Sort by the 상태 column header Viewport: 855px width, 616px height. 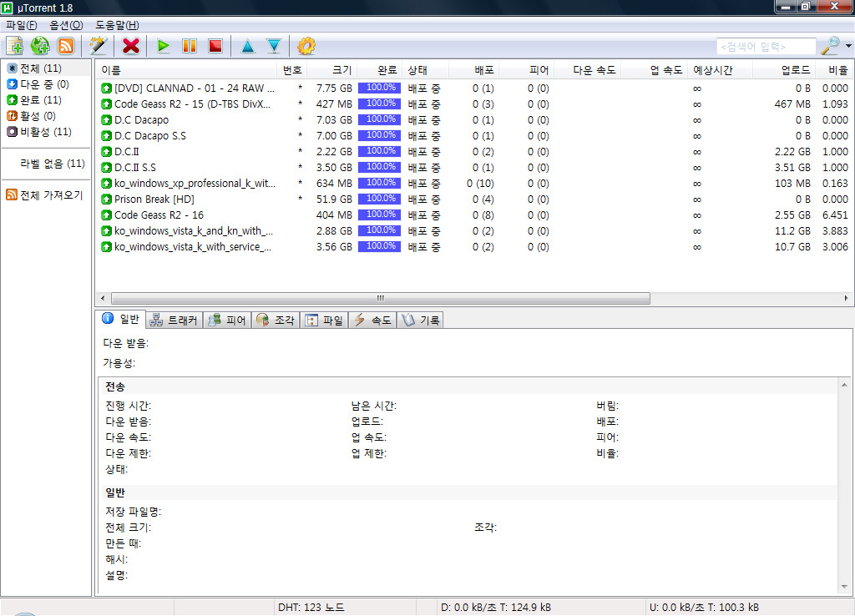[x=427, y=70]
